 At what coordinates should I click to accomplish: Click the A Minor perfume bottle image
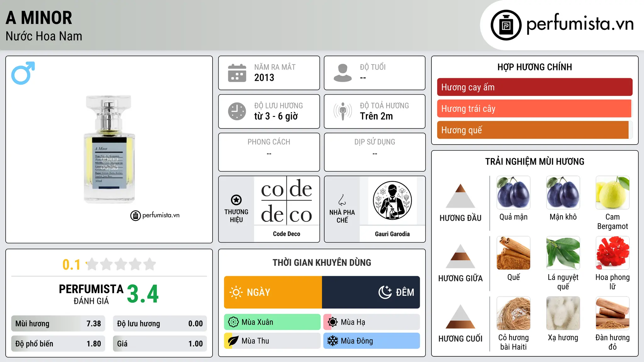(x=109, y=149)
